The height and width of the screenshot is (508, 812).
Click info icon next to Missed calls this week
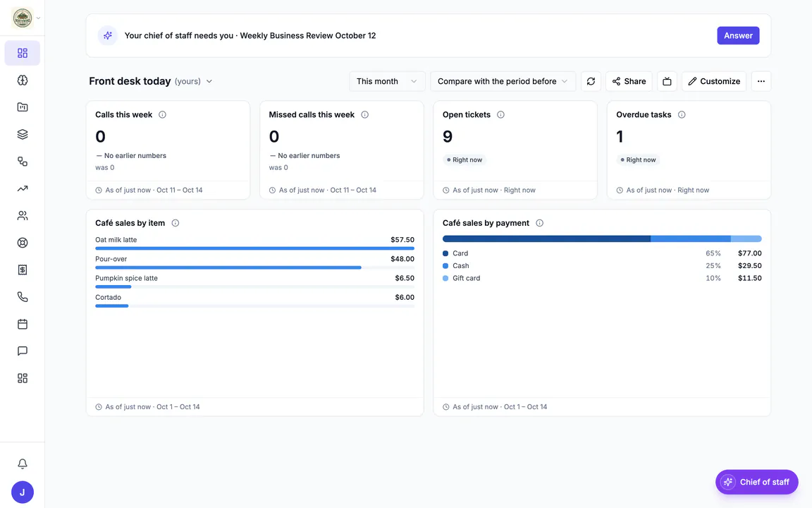[x=364, y=114]
